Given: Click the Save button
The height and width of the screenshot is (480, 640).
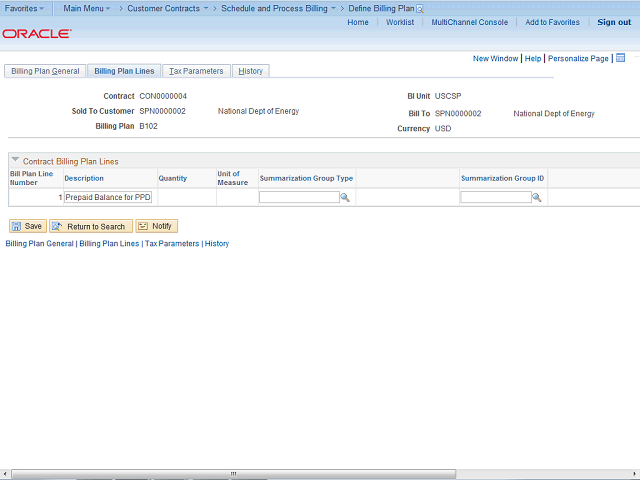Looking at the screenshot, I should [x=28, y=226].
